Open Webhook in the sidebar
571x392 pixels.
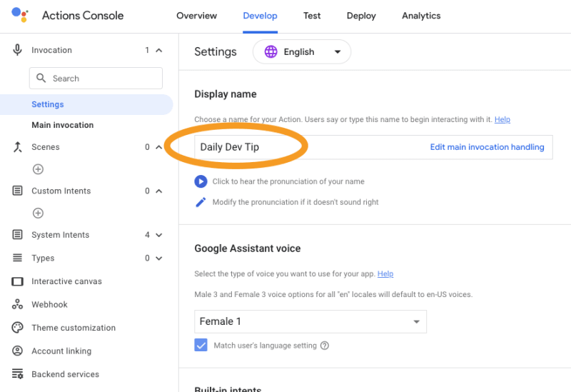pyautogui.click(x=49, y=305)
